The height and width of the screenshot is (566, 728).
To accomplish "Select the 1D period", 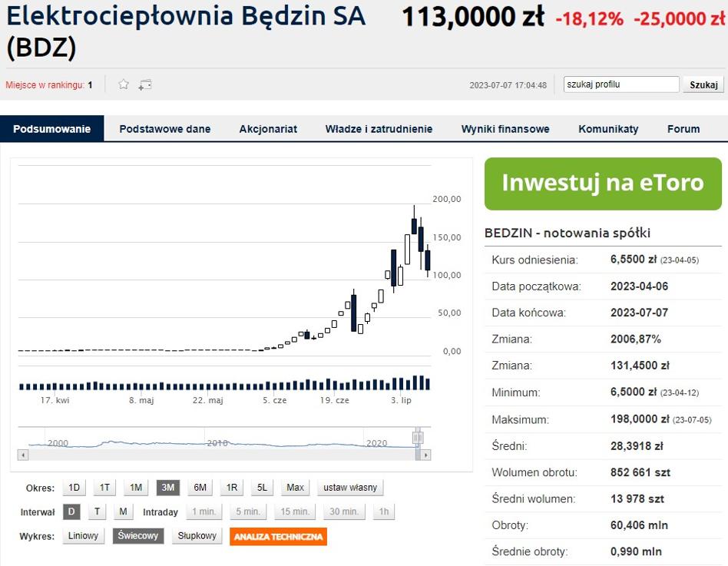I will [74, 488].
